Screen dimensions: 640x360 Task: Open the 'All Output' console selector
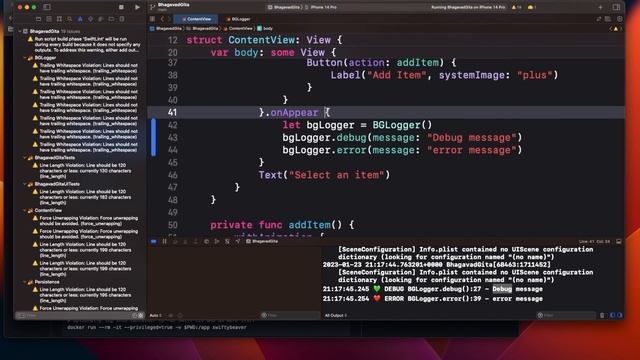click(x=336, y=316)
